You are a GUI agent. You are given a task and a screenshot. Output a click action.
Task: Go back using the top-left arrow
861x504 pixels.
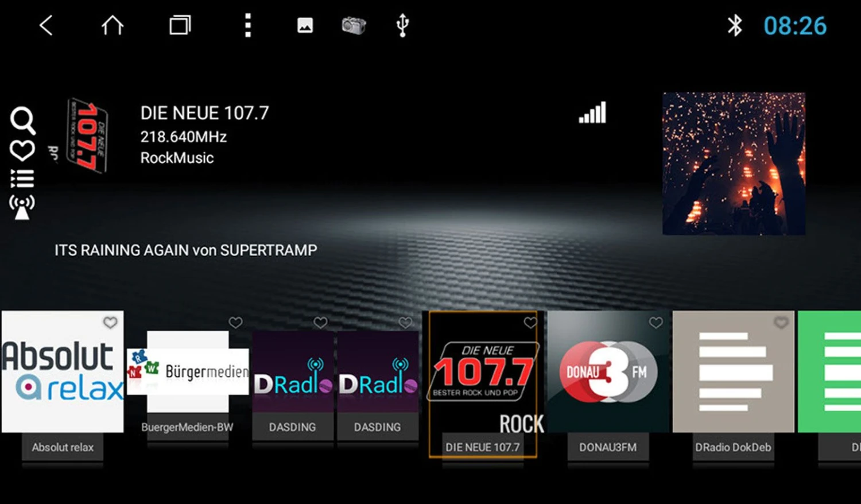point(46,25)
